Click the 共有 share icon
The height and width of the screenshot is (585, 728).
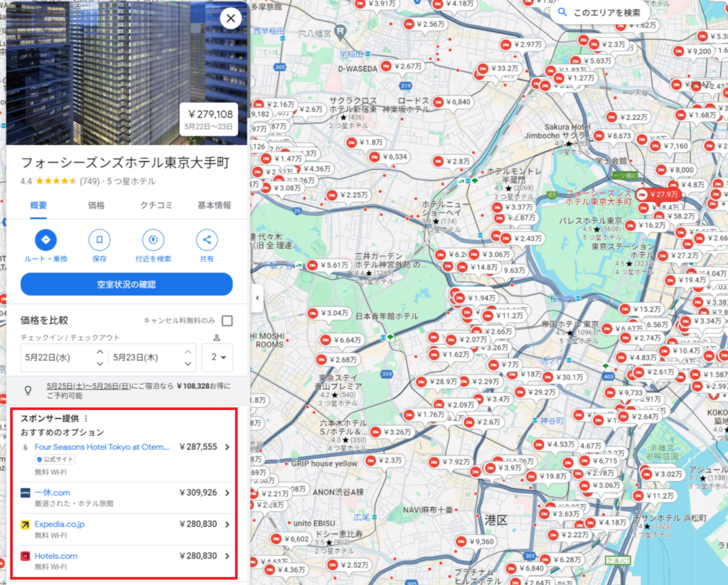click(x=207, y=240)
